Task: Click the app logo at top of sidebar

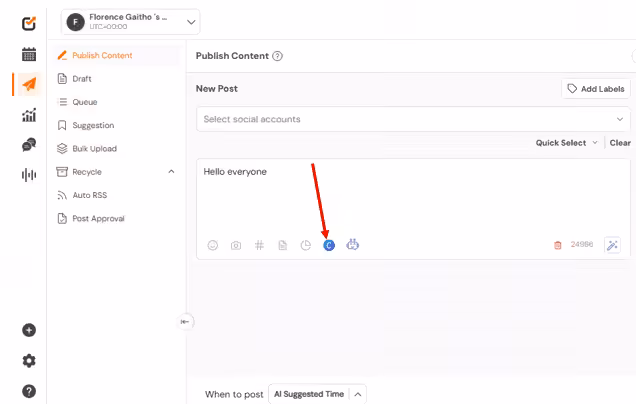Action: [x=29, y=24]
